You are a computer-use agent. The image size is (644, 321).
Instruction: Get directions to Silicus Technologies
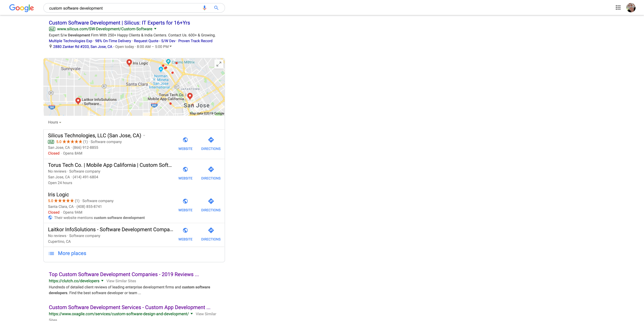pyautogui.click(x=211, y=144)
